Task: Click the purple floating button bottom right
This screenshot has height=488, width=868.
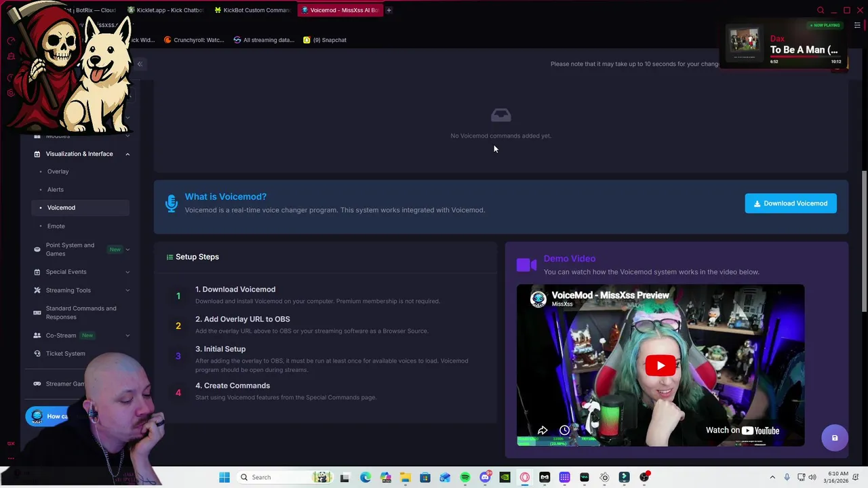Action: pyautogui.click(x=835, y=438)
